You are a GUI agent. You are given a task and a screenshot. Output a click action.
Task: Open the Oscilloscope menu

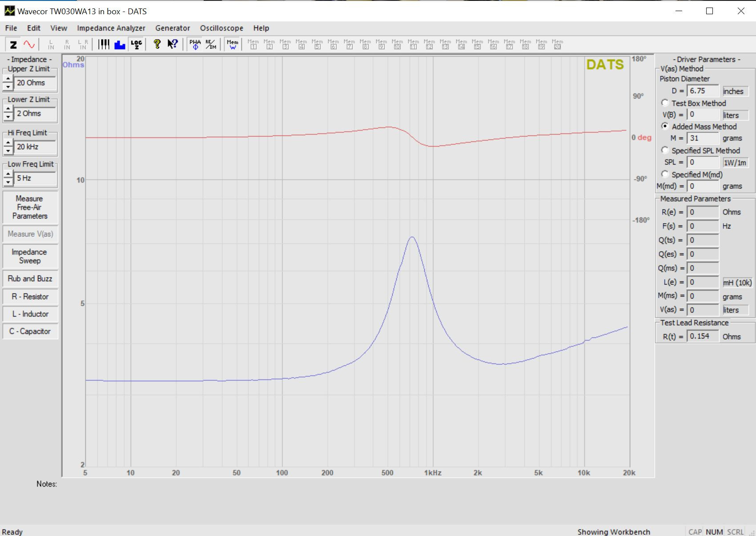221,28
